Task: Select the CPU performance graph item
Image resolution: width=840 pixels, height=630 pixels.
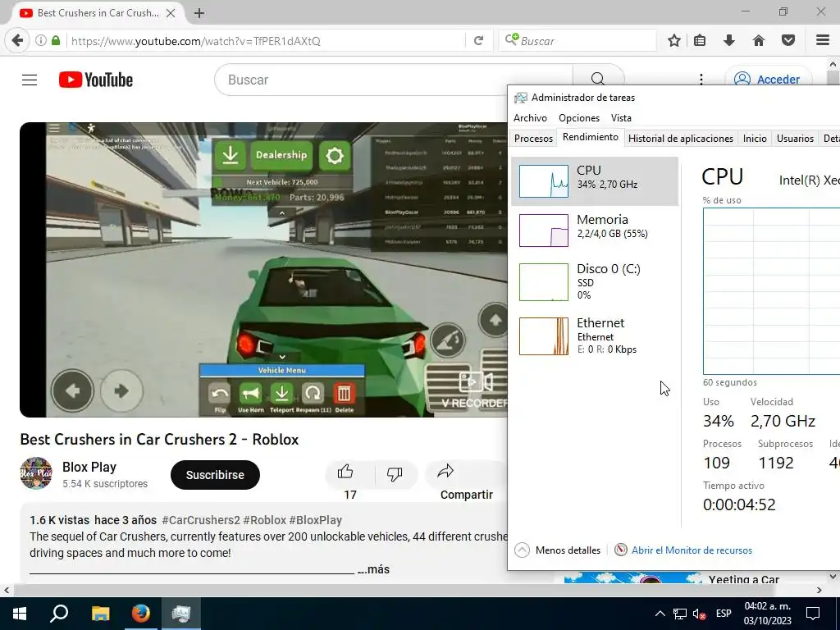Action: click(595, 181)
